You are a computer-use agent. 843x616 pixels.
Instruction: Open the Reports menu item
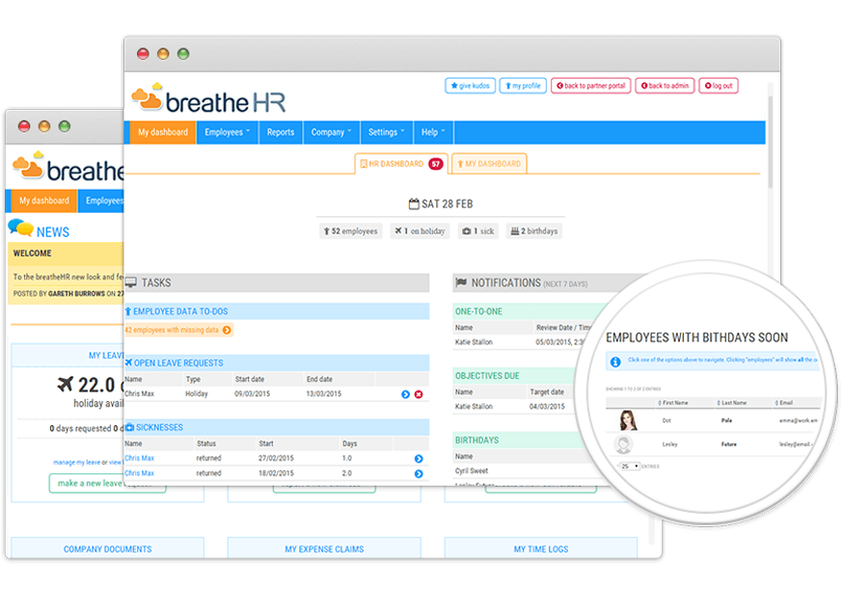coord(281,132)
